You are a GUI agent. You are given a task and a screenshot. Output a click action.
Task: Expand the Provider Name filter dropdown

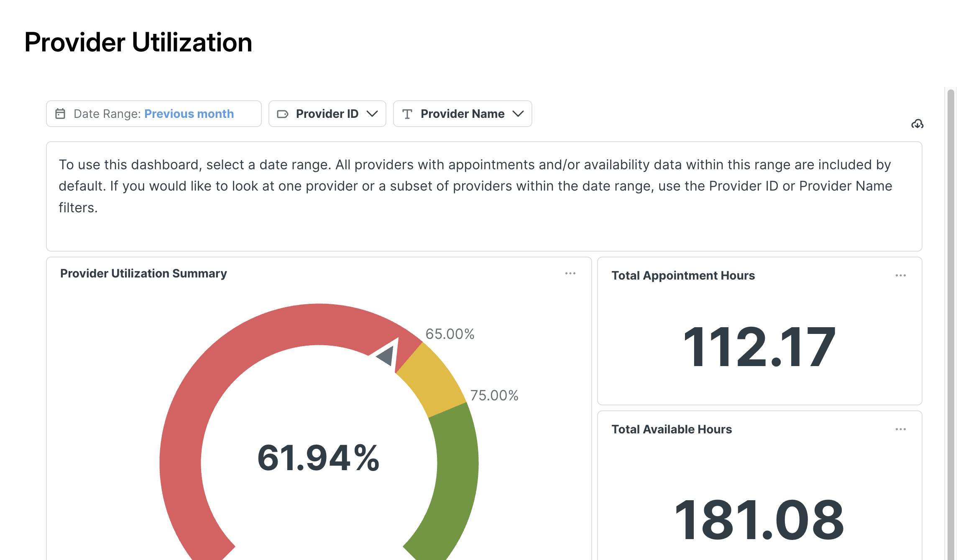pos(463,114)
